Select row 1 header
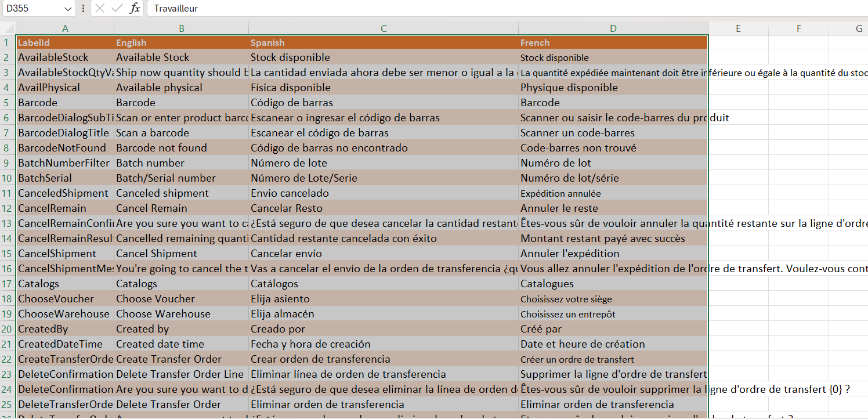The width and height of the screenshot is (868, 419). [x=8, y=42]
